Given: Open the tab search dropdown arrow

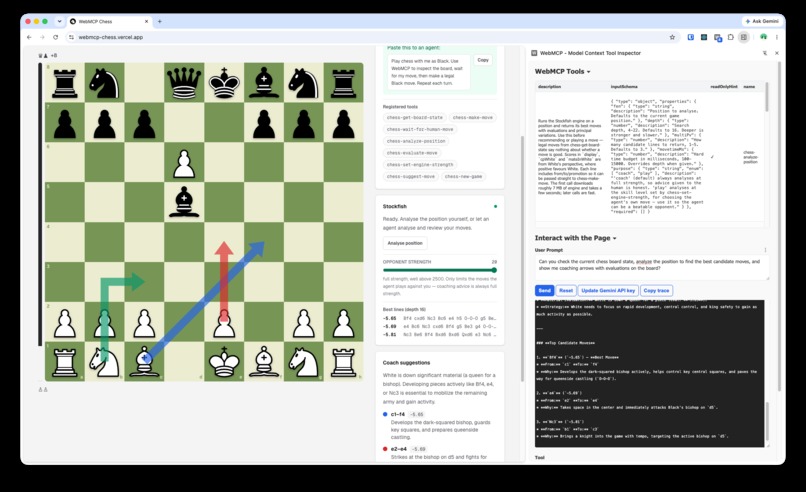Looking at the screenshot, I should pos(59,22).
